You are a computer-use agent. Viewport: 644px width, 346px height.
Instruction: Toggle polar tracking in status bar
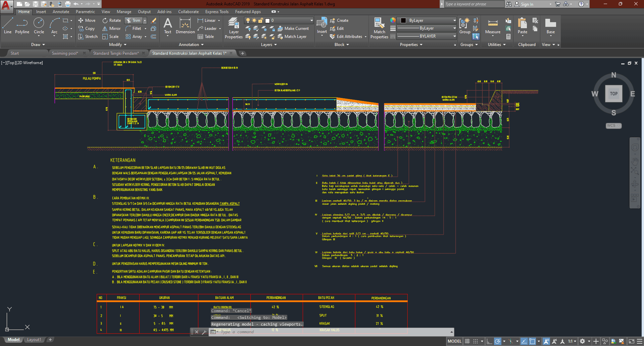pos(498,341)
